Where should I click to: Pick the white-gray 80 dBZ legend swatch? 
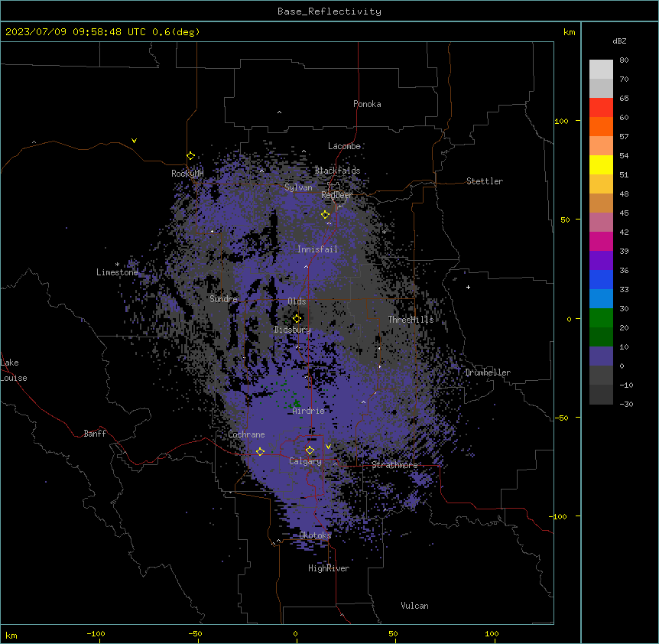[x=601, y=69]
